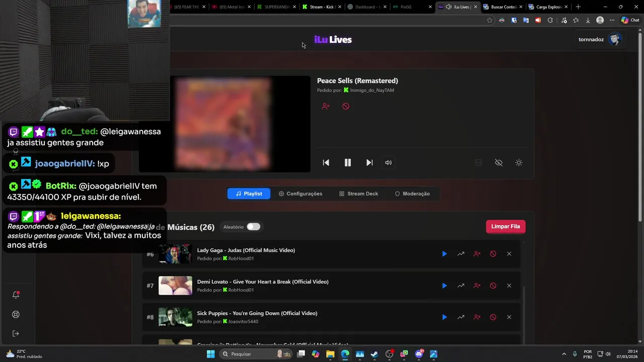Click requester name RobHood01 under Lady Gaga
The width and height of the screenshot is (644, 362).
pos(241,258)
